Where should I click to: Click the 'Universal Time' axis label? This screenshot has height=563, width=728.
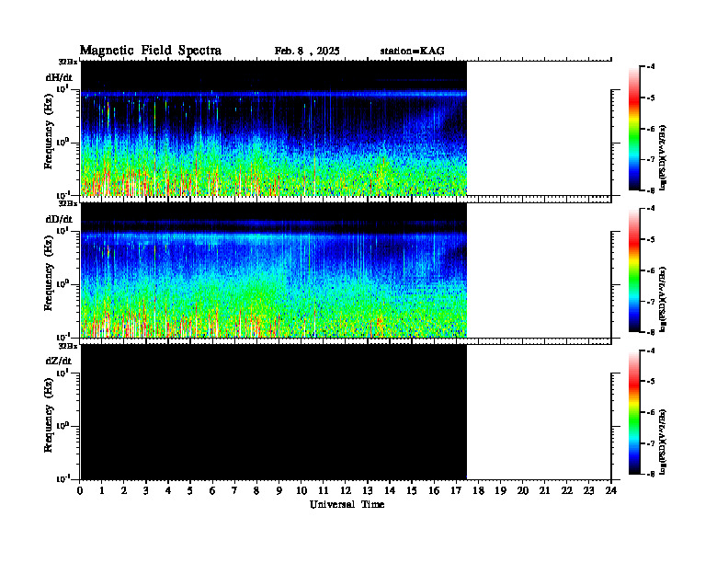347,504
